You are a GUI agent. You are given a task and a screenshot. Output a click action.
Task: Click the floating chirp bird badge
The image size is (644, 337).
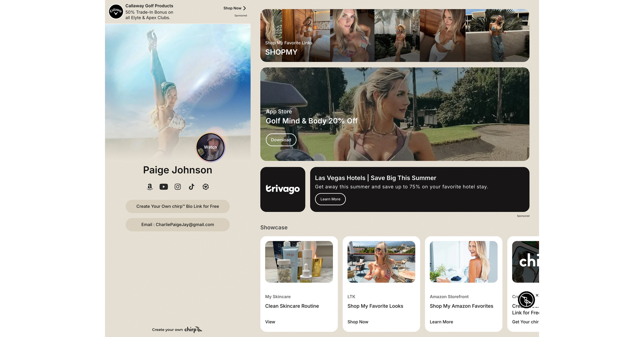pos(526,300)
